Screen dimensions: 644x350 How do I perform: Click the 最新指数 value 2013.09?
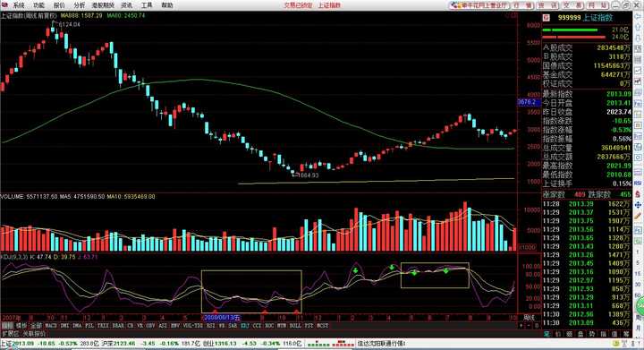[618, 94]
